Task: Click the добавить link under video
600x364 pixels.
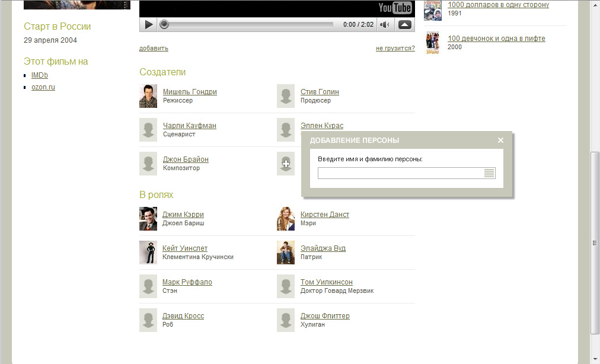Action: pyautogui.click(x=154, y=48)
